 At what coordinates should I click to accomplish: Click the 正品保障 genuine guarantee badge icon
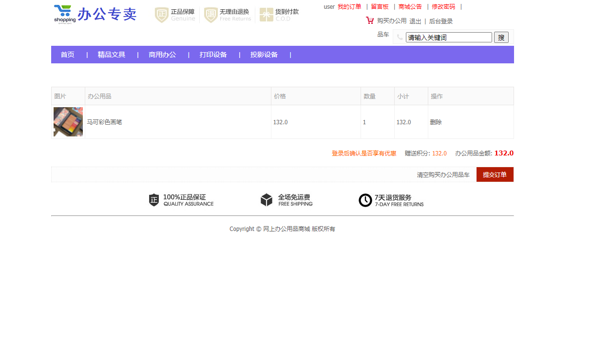tap(161, 15)
